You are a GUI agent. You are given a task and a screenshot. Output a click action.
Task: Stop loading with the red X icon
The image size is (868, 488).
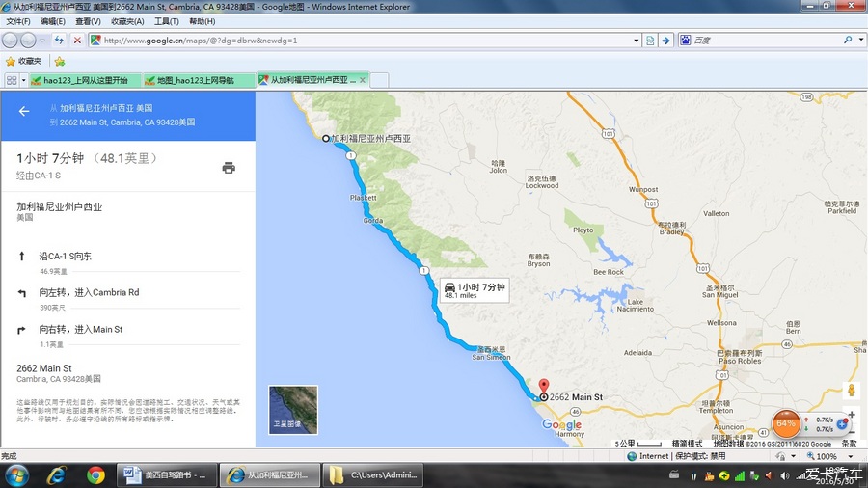pyautogui.click(x=77, y=40)
